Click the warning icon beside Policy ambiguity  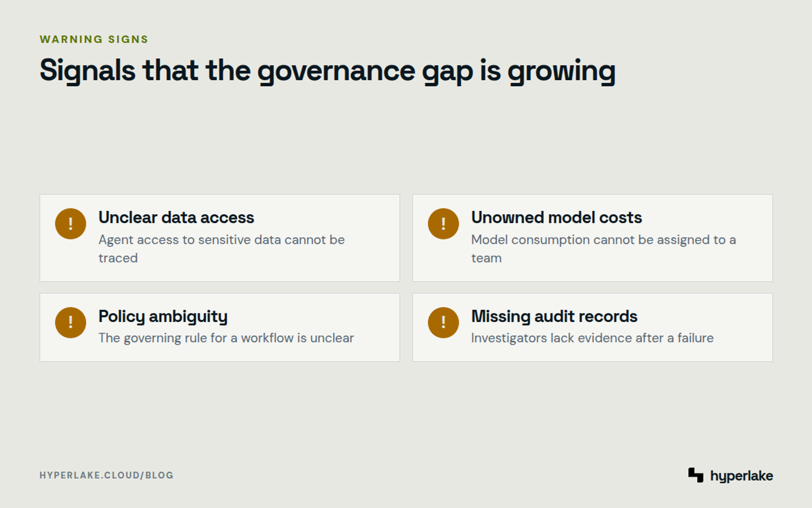coord(71,323)
